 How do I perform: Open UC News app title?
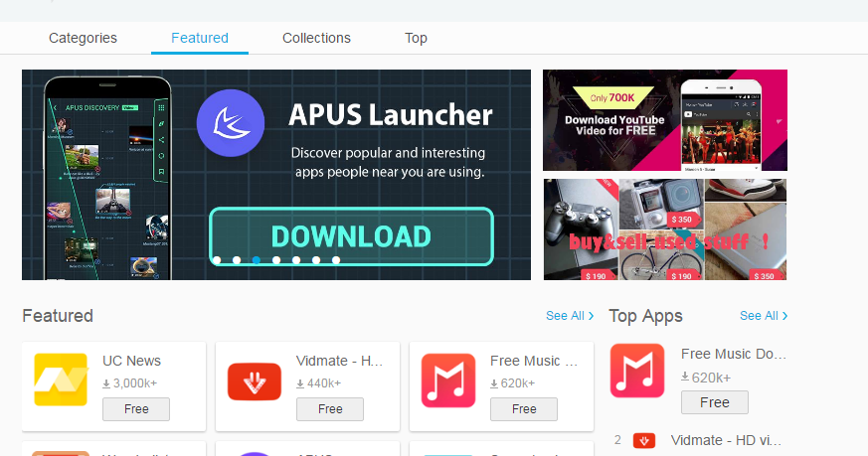pos(132,361)
